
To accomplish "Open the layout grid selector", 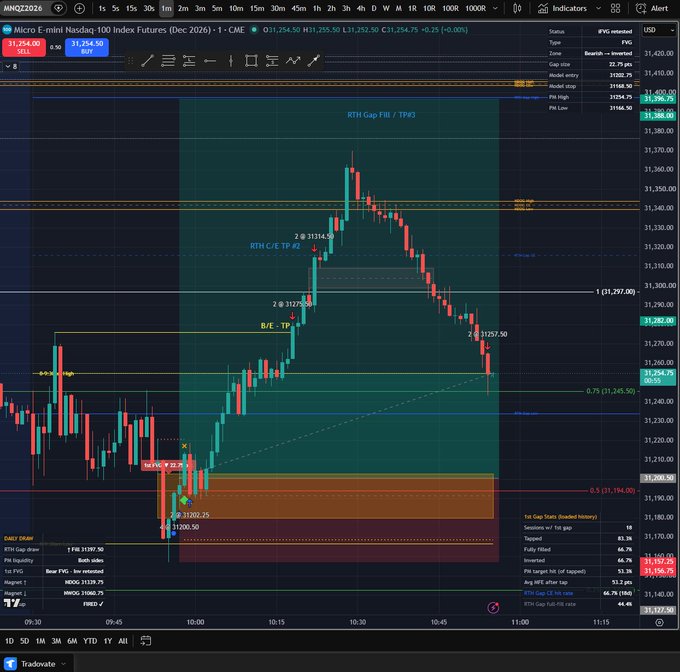I will [x=615, y=8].
